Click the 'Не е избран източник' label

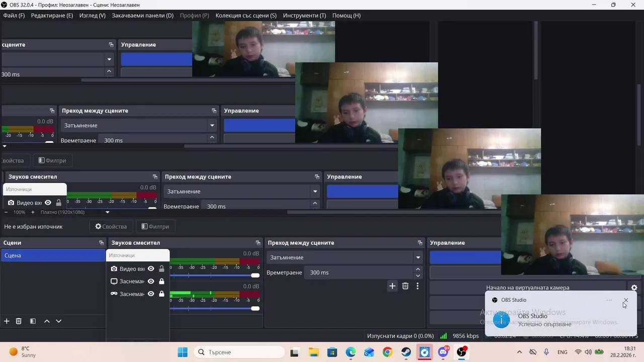click(x=33, y=227)
